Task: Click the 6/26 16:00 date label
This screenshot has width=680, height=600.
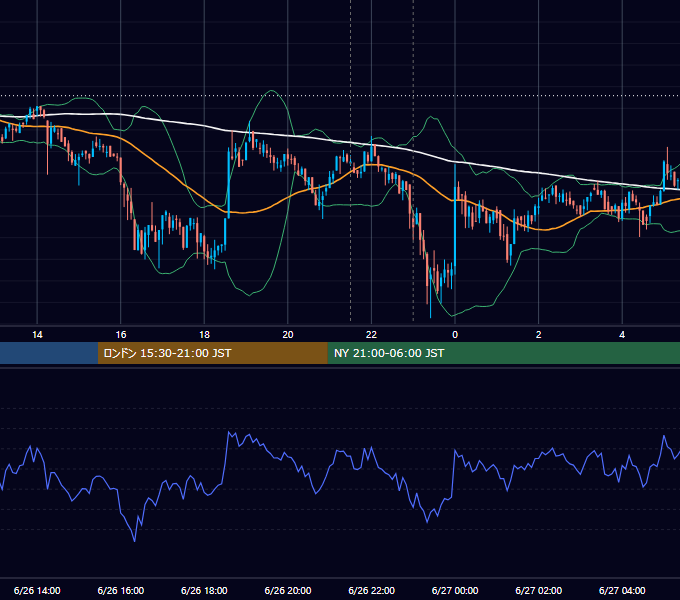Action: [121, 590]
